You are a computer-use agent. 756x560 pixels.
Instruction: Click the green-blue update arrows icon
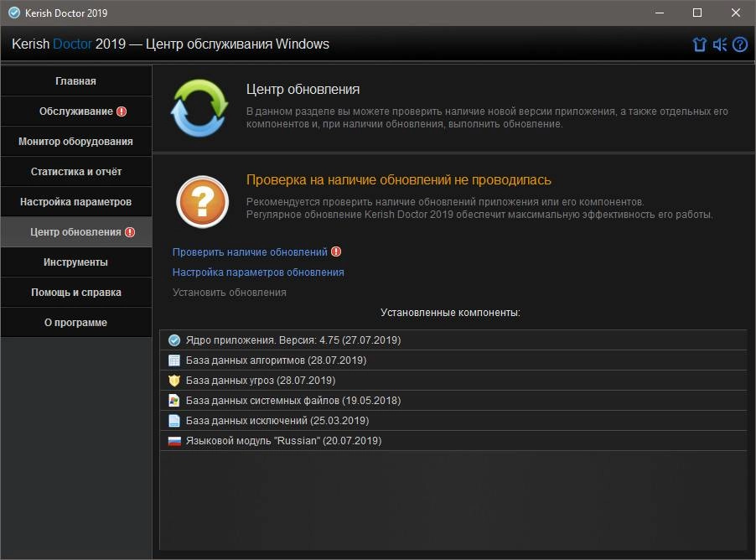[199, 108]
